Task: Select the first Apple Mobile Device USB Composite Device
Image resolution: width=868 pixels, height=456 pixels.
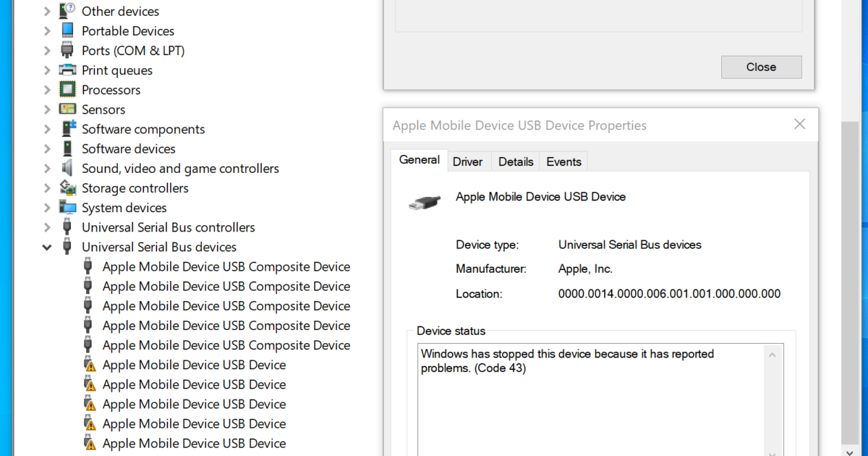Action: click(x=226, y=266)
